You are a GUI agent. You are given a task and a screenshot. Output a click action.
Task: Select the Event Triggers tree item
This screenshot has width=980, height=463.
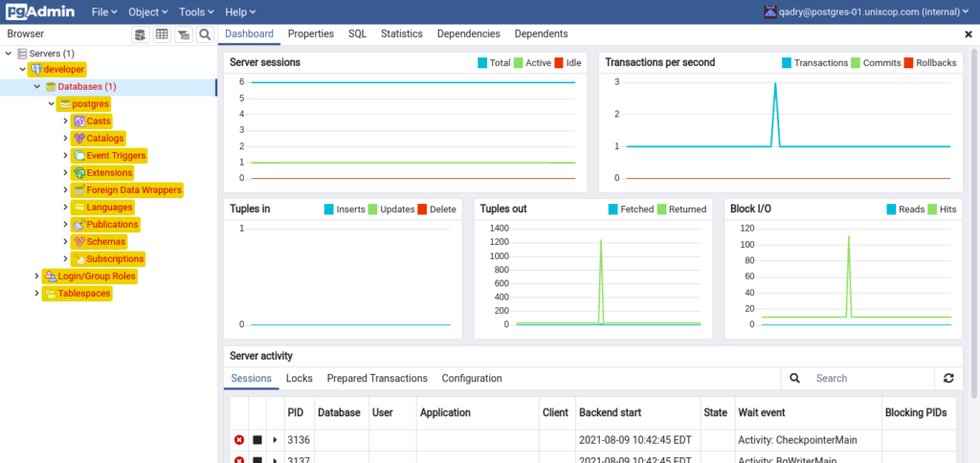[110, 156]
